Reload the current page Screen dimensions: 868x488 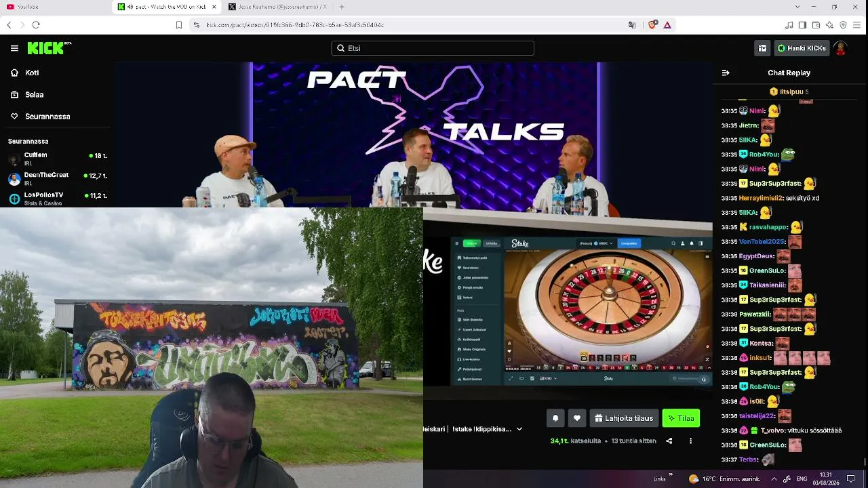(x=36, y=25)
